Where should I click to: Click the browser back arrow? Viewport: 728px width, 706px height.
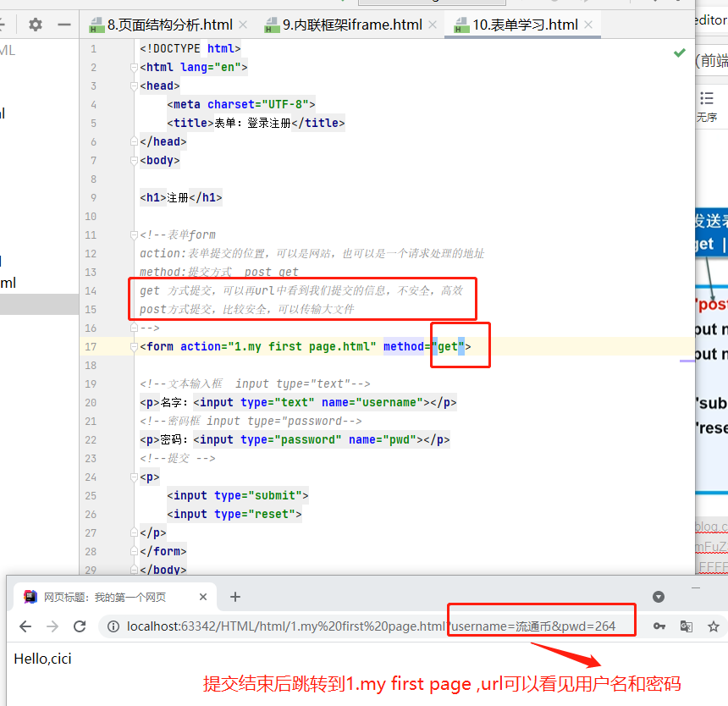tap(25, 626)
